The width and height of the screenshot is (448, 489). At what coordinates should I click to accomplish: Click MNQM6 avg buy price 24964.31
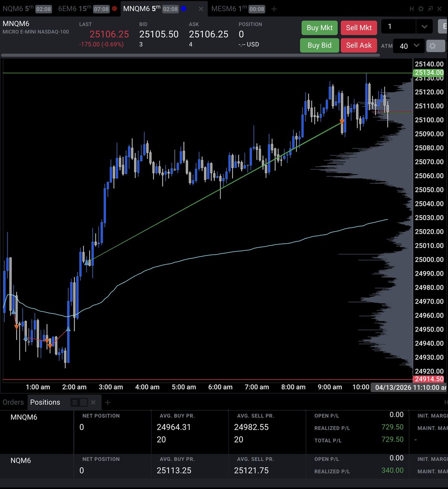(174, 427)
